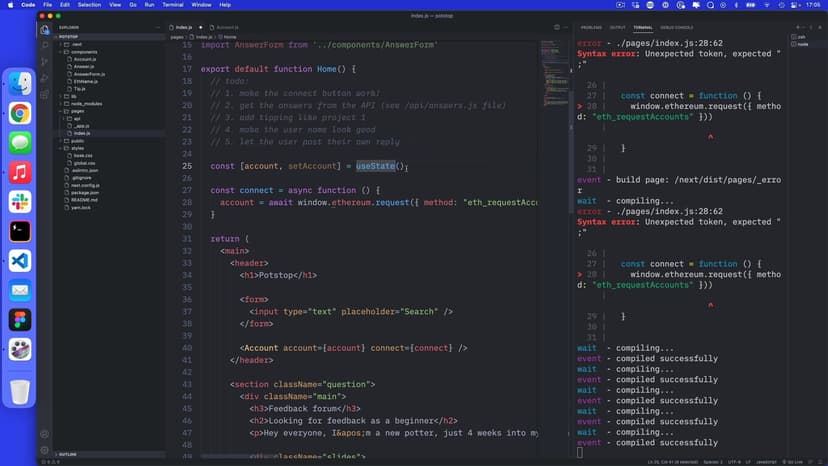Switch to the Account.js editor tab
The height and width of the screenshot is (466, 828).
229,27
